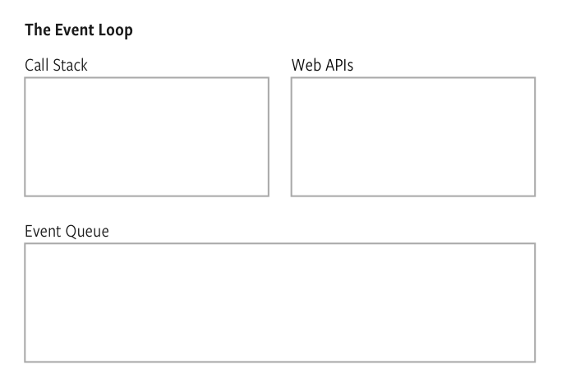Image resolution: width=571 pixels, height=392 pixels.
Task: Click the word "Loop" in the heading
Action: click(115, 30)
